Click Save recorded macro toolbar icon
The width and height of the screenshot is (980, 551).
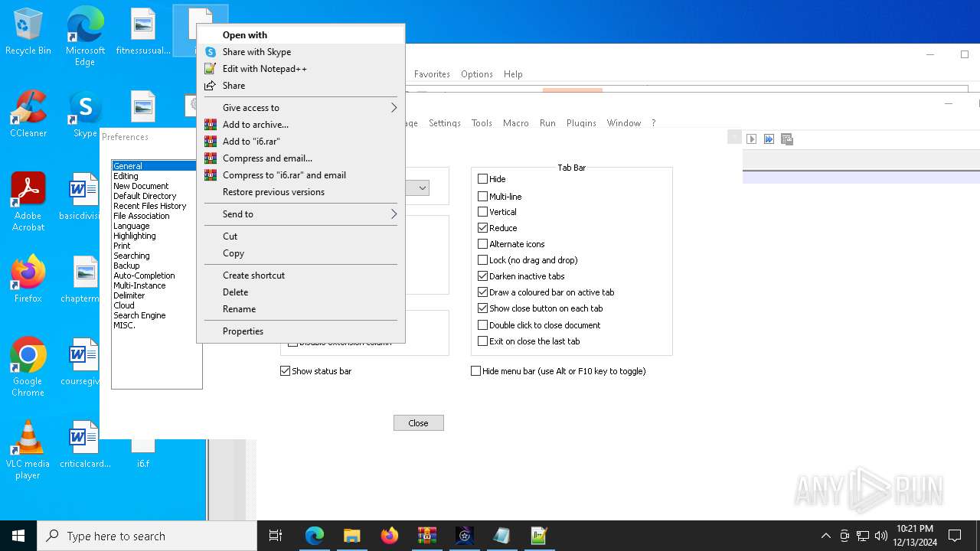pos(787,139)
